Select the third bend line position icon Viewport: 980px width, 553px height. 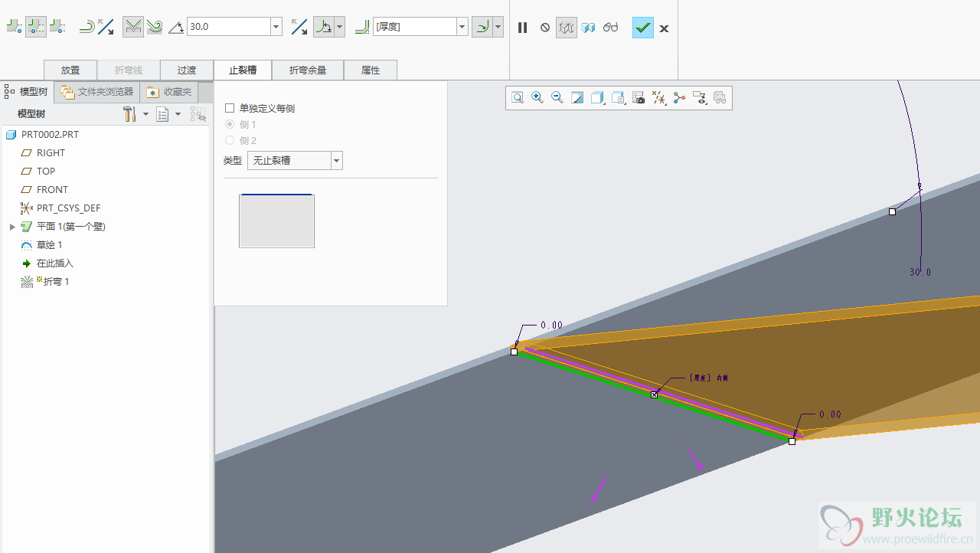click(57, 27)
